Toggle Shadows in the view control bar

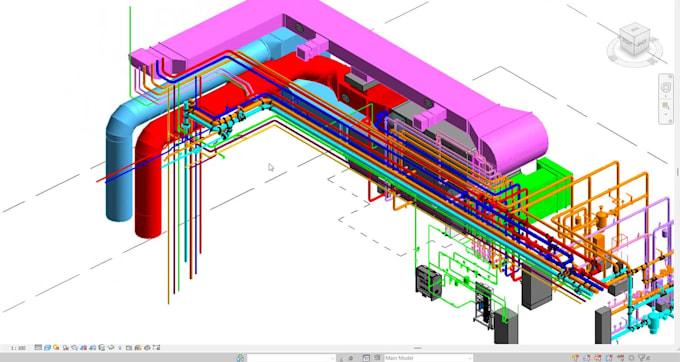pos(65,348)
